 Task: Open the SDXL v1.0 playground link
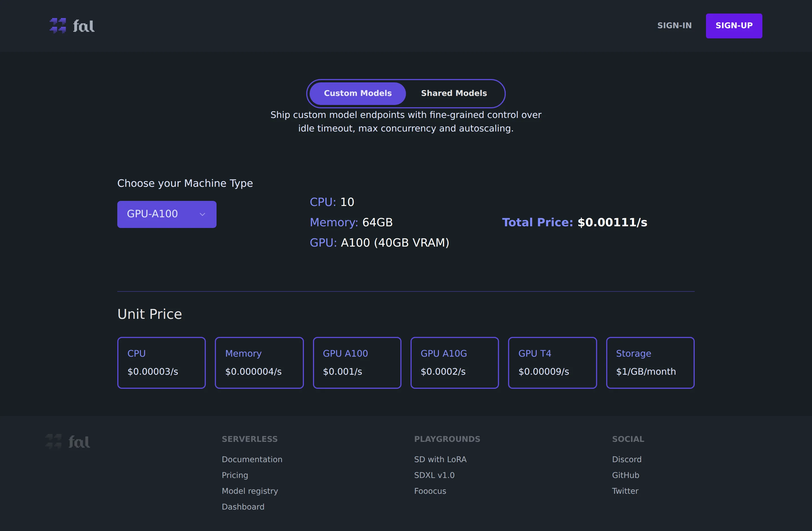(x=434, y=475)
